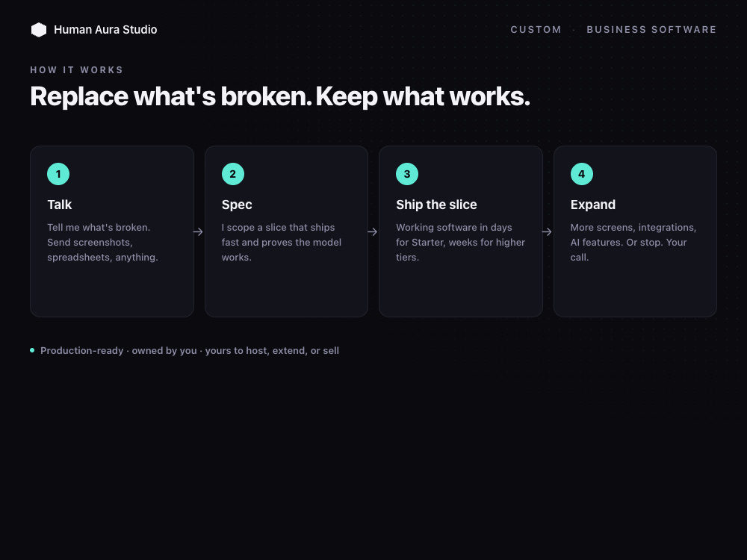Image resolution: width=747 pixels, height=560 pixels.
Task: Select the CUSTOM header label
Action: [536, 30]
